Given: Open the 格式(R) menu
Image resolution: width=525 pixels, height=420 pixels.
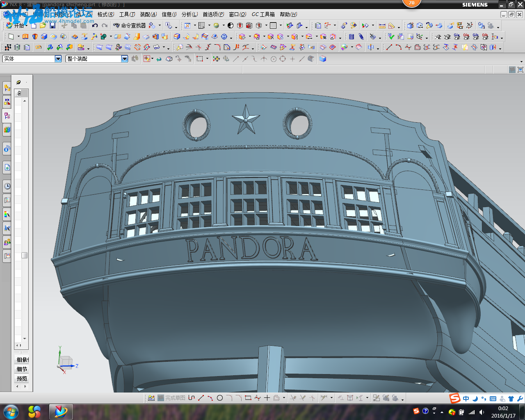Looking at the screenshot, I should point(106,14).
